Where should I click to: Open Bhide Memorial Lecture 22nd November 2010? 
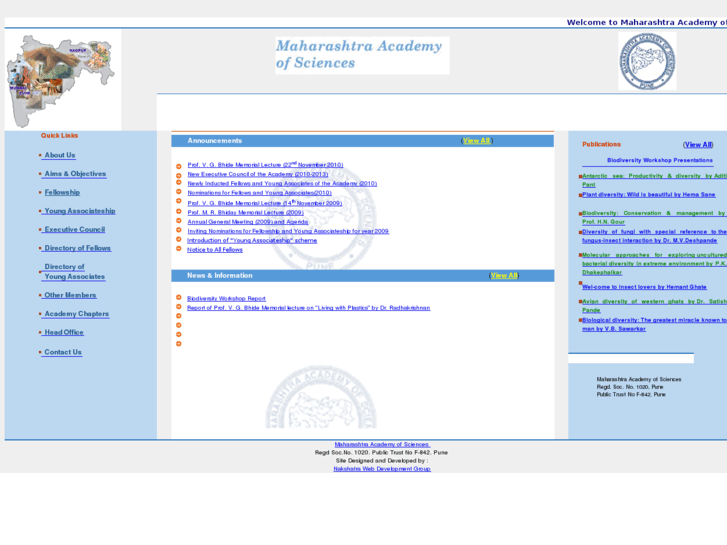click(x=265, y=164)
